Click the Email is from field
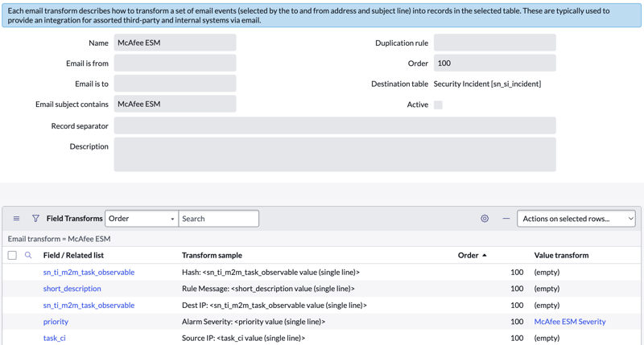This screenshot has width=644, height=345. [175, 64]
